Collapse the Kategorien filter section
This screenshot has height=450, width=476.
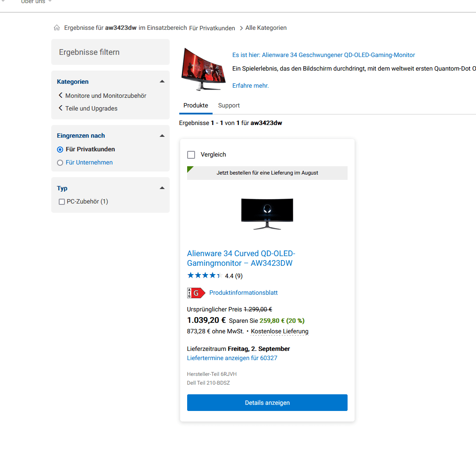tap(162, 82)
